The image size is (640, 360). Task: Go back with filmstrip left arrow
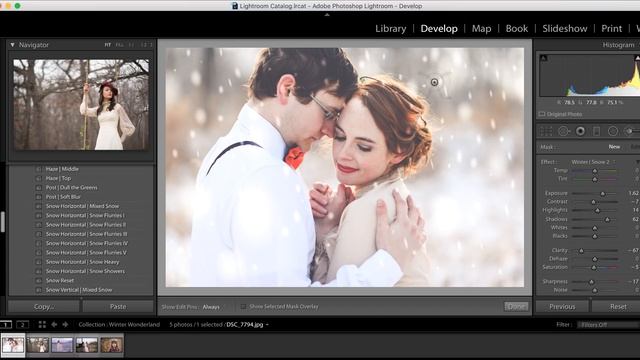54,324
